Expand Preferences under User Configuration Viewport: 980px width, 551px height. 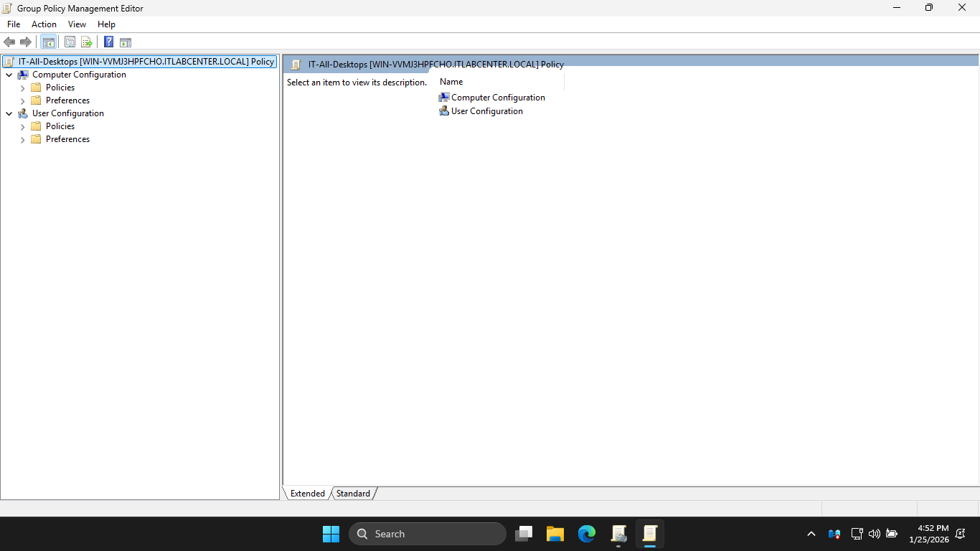[x=22, y=139]
